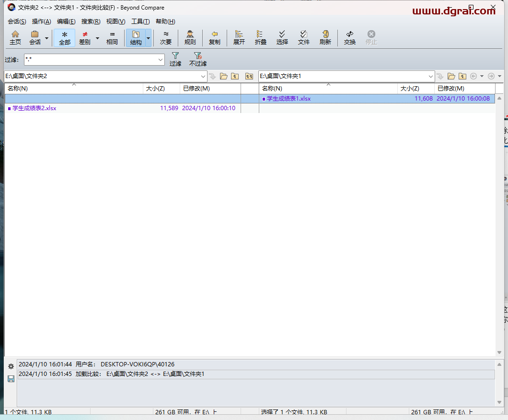The width and height of the screenshot is (508, 420).
Task: Toggle the 结构 folder structure button
Action: pyautogui.click(x=136, y=37)
